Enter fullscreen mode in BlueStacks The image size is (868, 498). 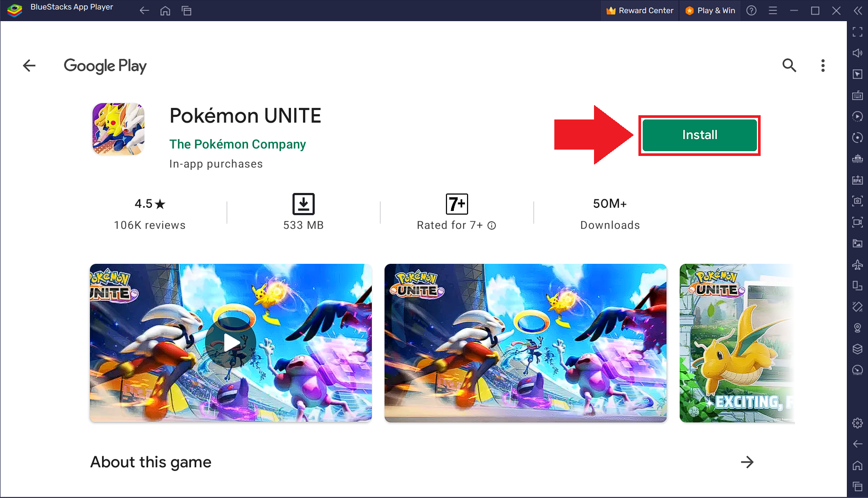coord(858,32)
